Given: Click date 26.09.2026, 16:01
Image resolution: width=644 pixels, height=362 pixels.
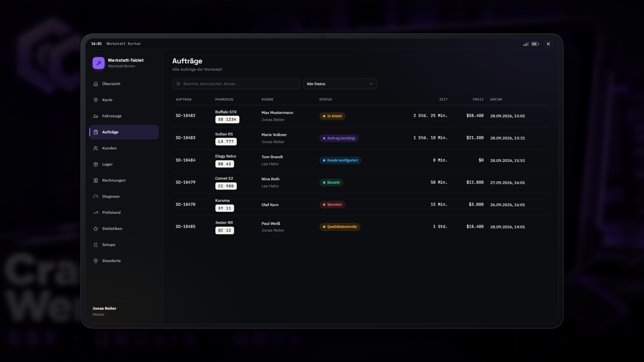Looking at the screenshot, I should click(x=507, y=204).
